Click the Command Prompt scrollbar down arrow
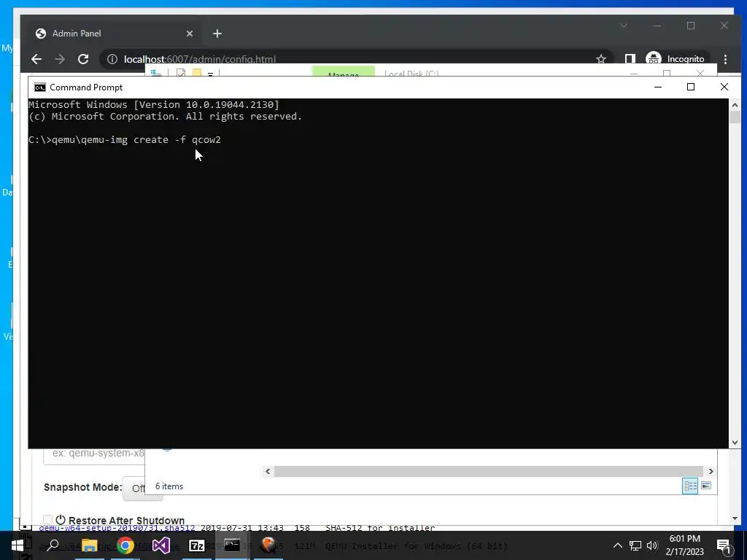This screenshot has height=560, width=747. pos(735,443)
